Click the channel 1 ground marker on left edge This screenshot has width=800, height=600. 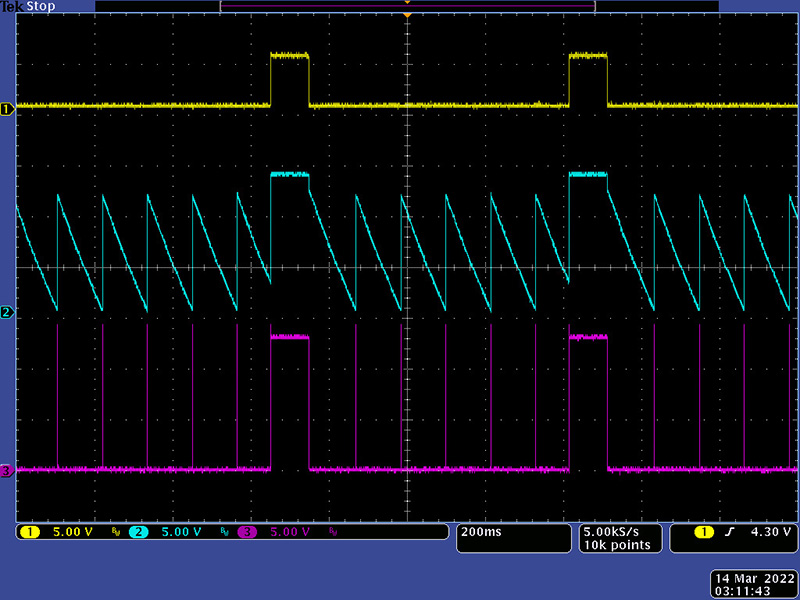point(7,108)
